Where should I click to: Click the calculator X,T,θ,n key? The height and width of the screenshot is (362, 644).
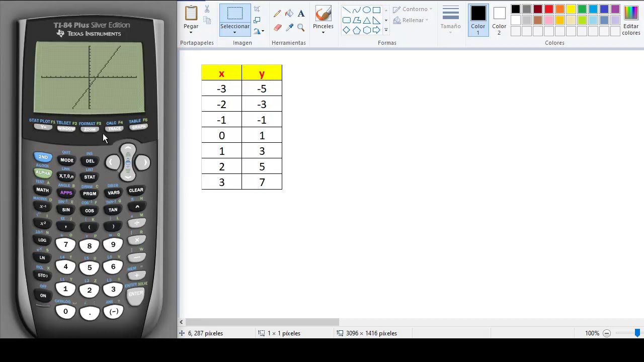pyautogui.click(x=66, y=176)
